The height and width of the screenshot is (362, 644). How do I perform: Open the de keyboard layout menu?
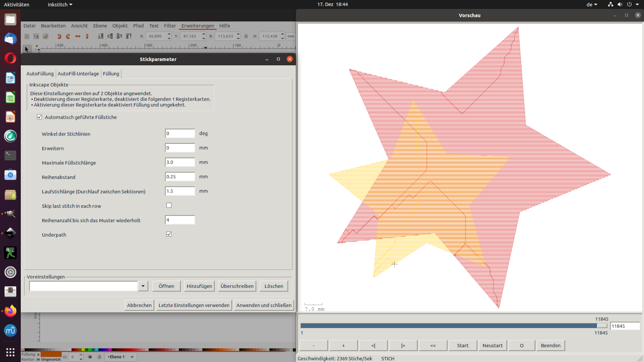[x=591, y=4]
